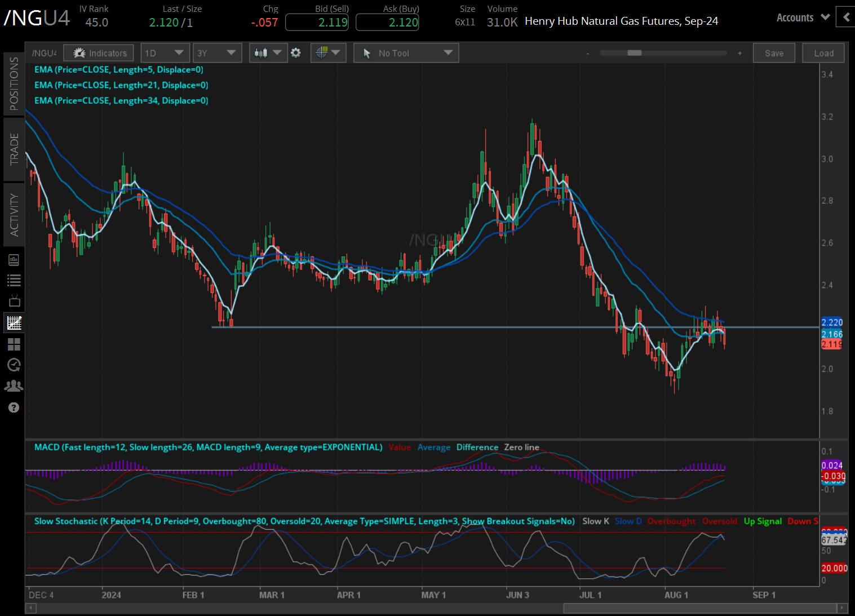Expand the 1D interval dropdown
This screenshot has width=855, height=616.
point(164,53)
